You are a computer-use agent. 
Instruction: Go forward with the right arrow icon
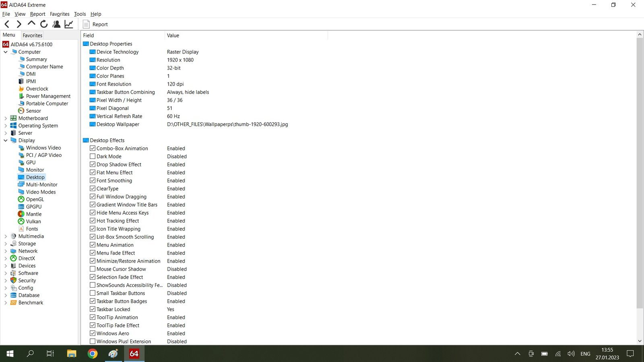[x=19, y=25]
